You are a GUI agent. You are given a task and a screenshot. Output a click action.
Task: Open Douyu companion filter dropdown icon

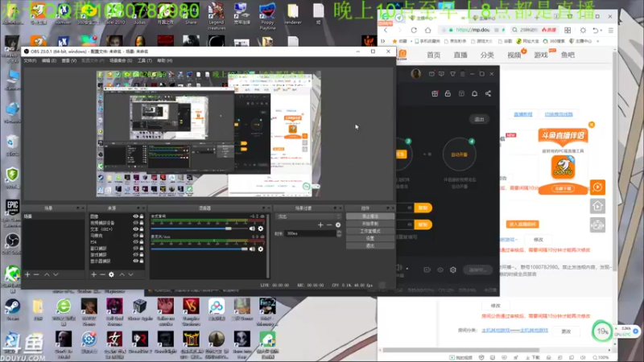(452, 74)
